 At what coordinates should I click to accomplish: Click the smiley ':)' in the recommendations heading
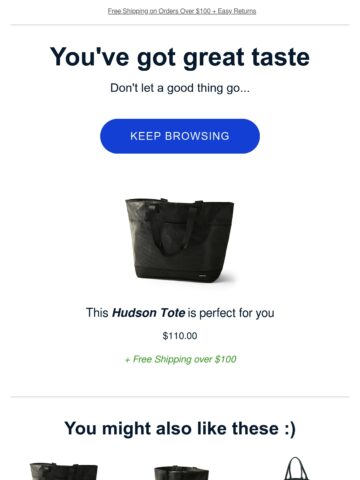290,429
